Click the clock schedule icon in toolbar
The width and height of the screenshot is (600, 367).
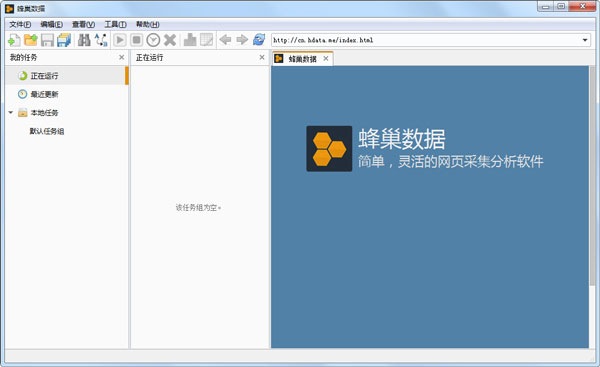[153, 40]
